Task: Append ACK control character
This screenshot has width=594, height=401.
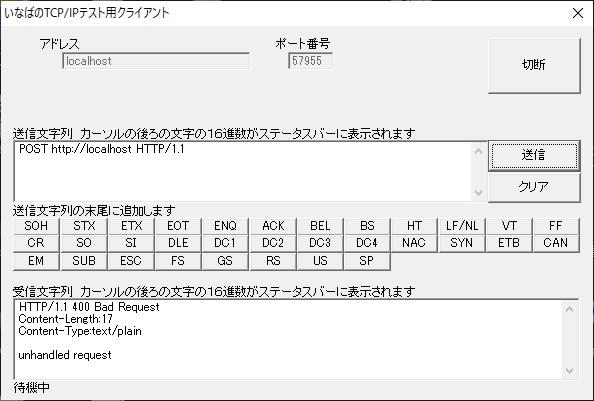Action: point(273,226)
